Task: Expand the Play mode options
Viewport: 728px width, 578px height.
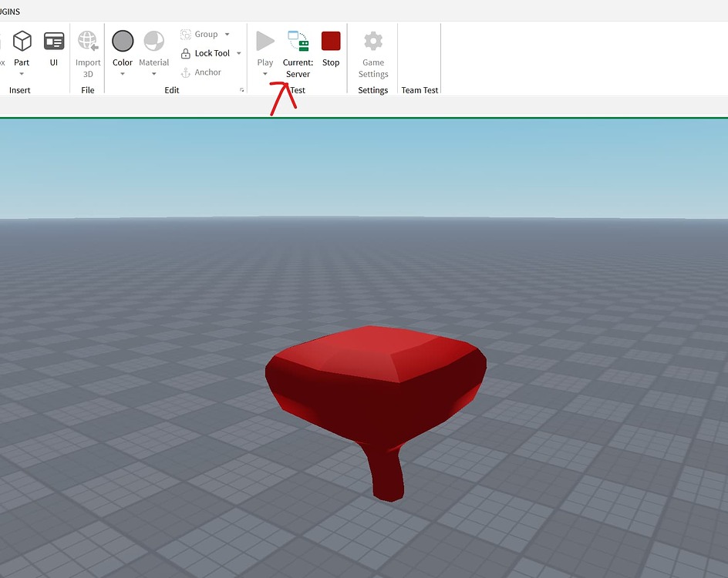Action: click(265, 74)
